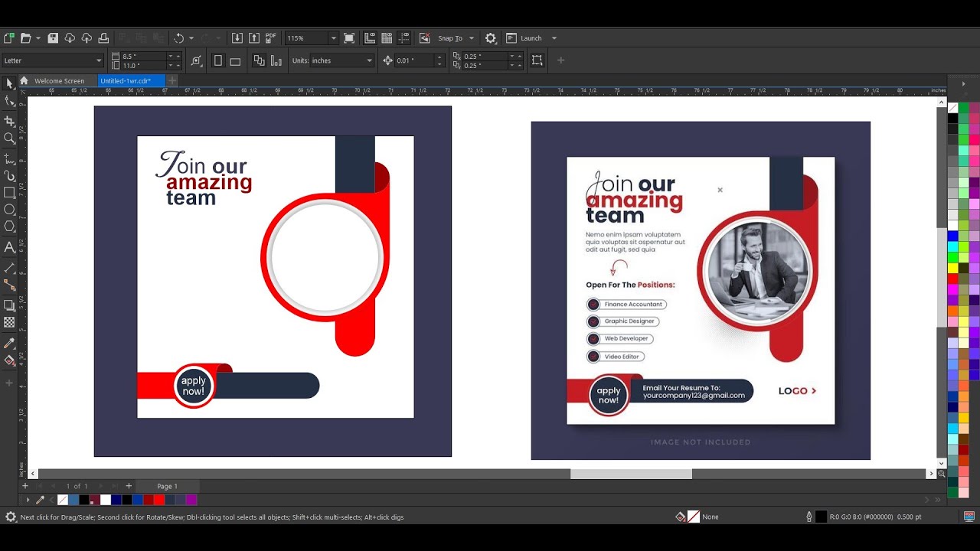This screenshot has height=551, width=980.
Task: Open status bar settings gear
Action: 11,517
